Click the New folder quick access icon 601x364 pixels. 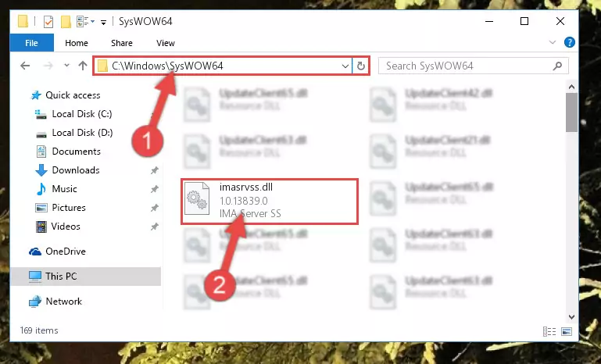tap(66, 21)
